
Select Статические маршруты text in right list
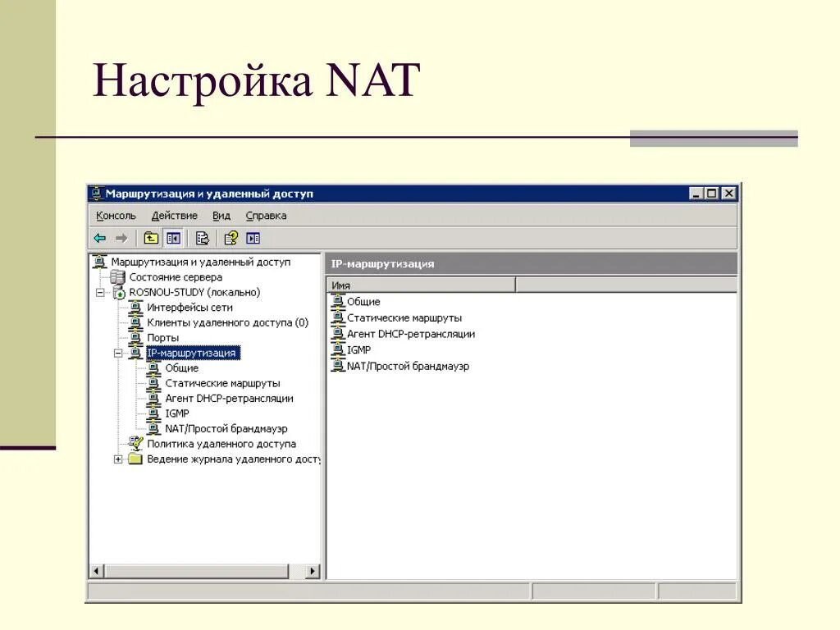pos(404,317)
